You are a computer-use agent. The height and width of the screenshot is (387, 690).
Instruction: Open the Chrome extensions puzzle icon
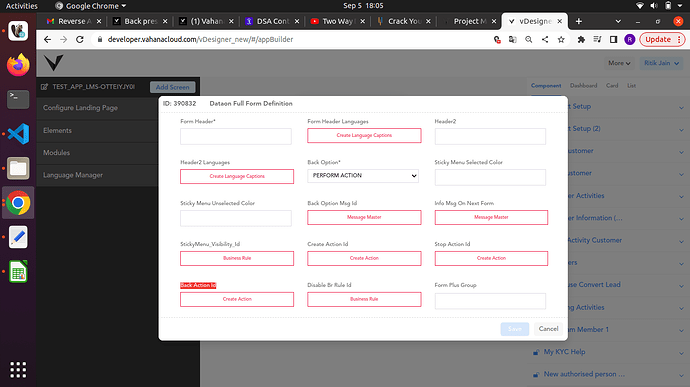click(x=581, y=39)
